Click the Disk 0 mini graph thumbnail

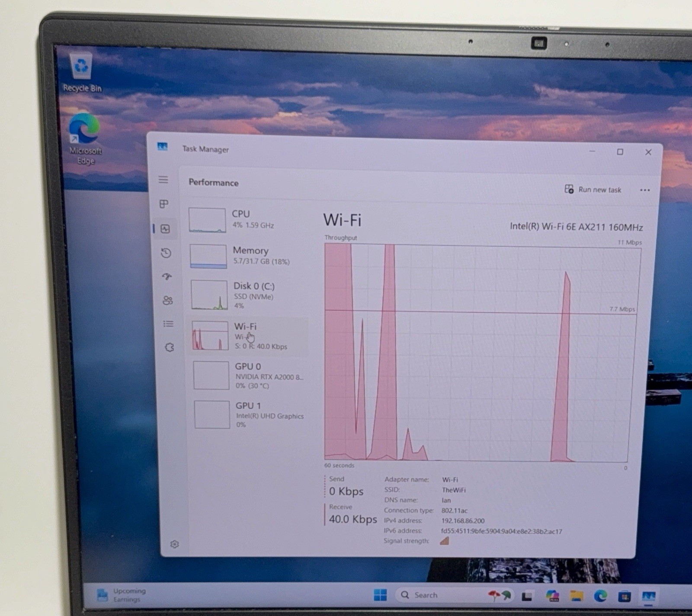tap(209, 295)
